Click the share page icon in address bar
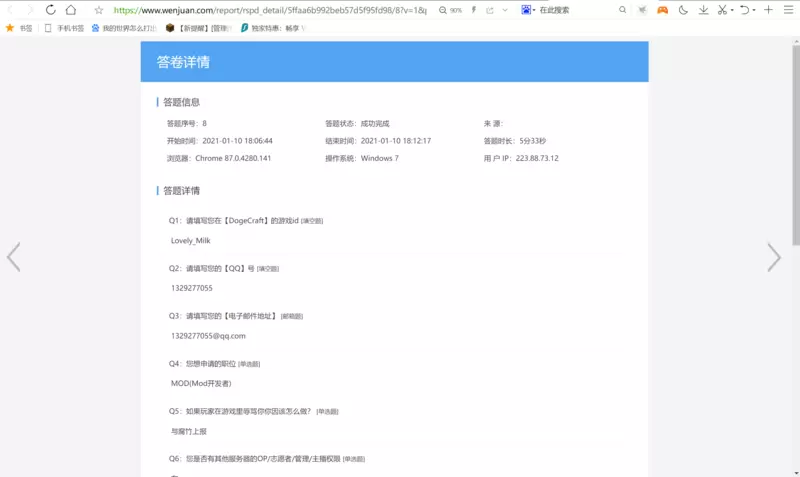This screenshot has height=477, width=800. (x=490, y=10)
